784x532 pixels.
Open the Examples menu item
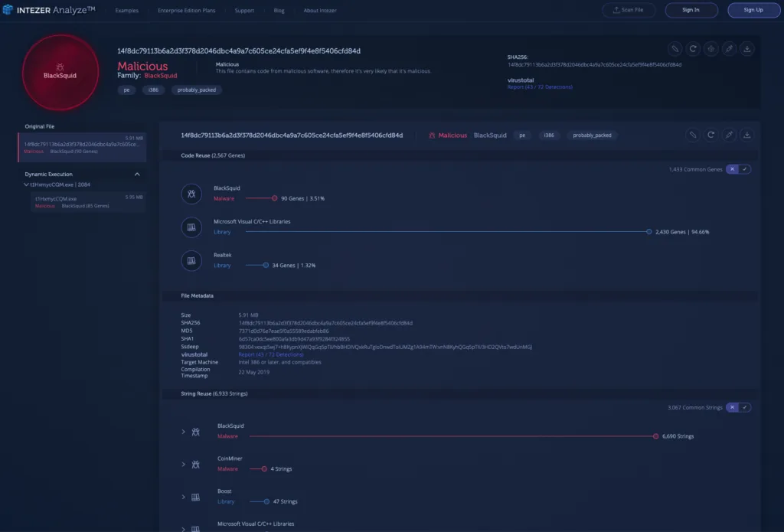tap(126, 11)
